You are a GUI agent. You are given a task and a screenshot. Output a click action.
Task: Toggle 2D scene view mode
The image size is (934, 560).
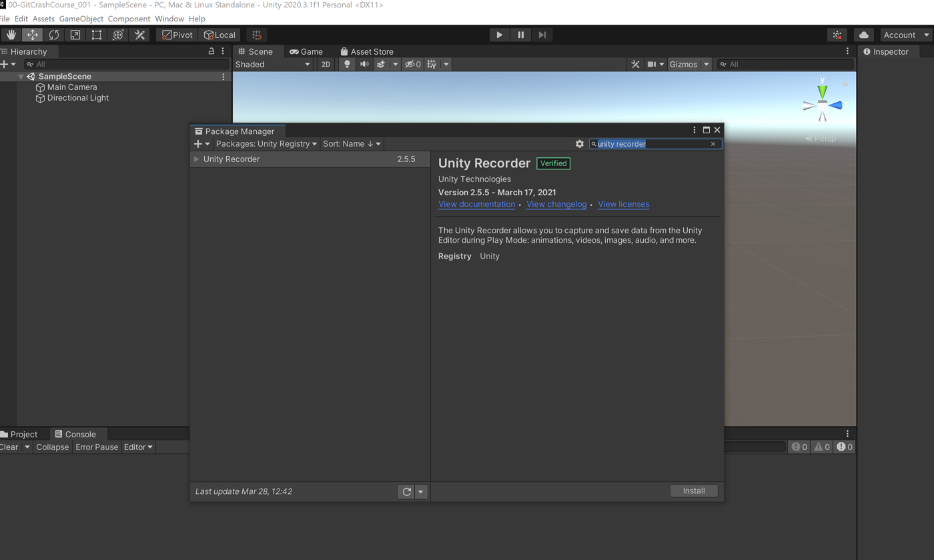[x=326, y=64]
